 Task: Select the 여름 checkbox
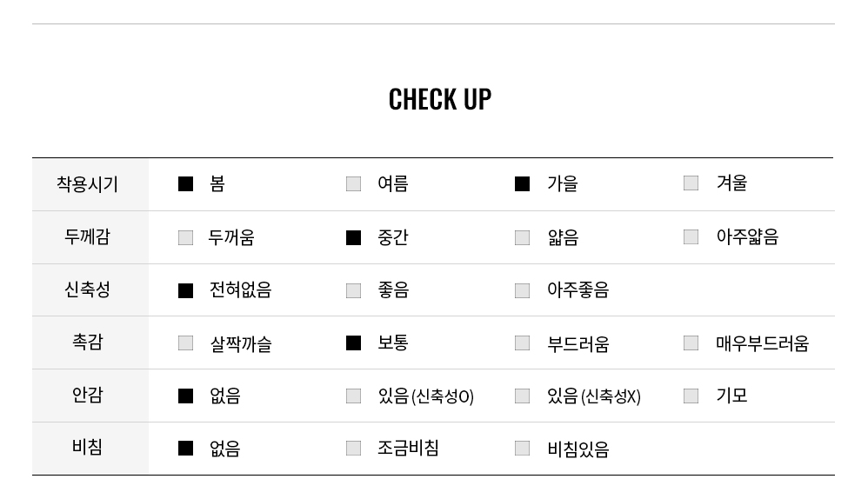tap(353, 183)
